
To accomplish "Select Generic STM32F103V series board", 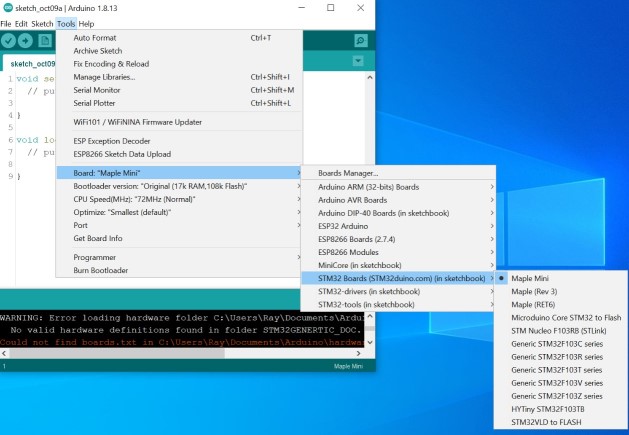I will coord(560,383).
